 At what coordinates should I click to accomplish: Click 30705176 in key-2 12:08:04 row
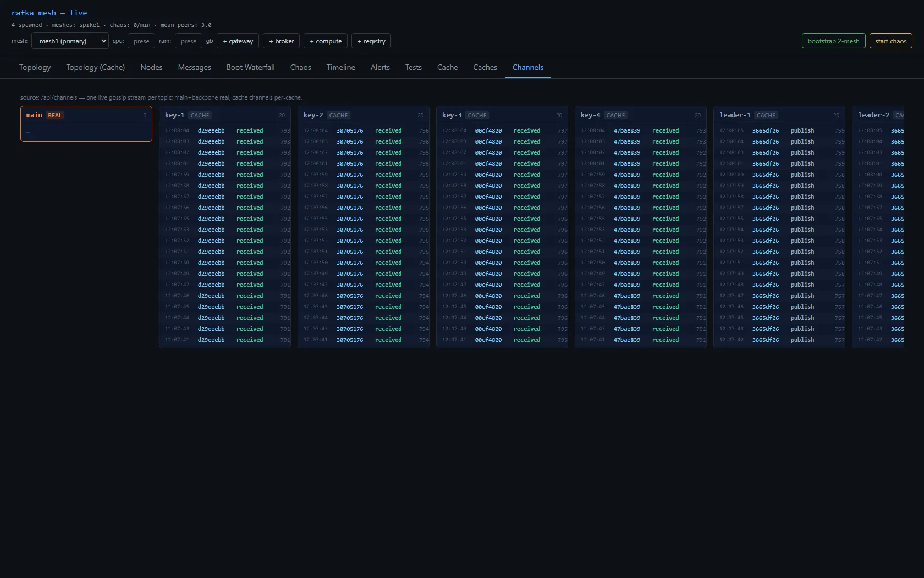tap(350, 130)
